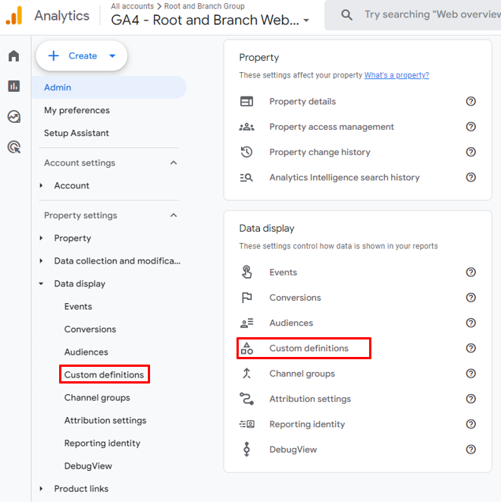Open the property selector dropdown arrow
This screenshot has width=501, height=502.
point(306,21)
